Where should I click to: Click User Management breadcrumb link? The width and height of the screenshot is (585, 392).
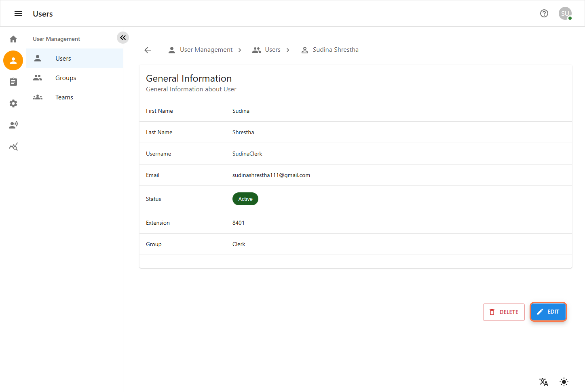click(x=206, y=50)
